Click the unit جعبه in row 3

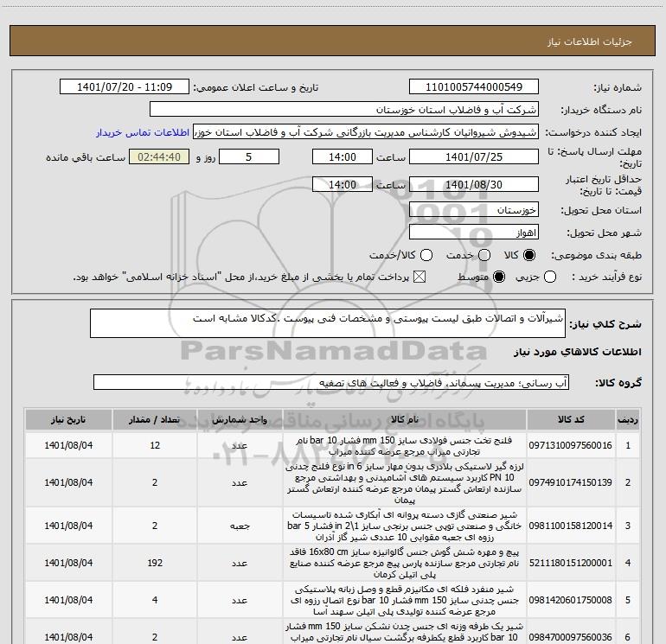point(240,526)
